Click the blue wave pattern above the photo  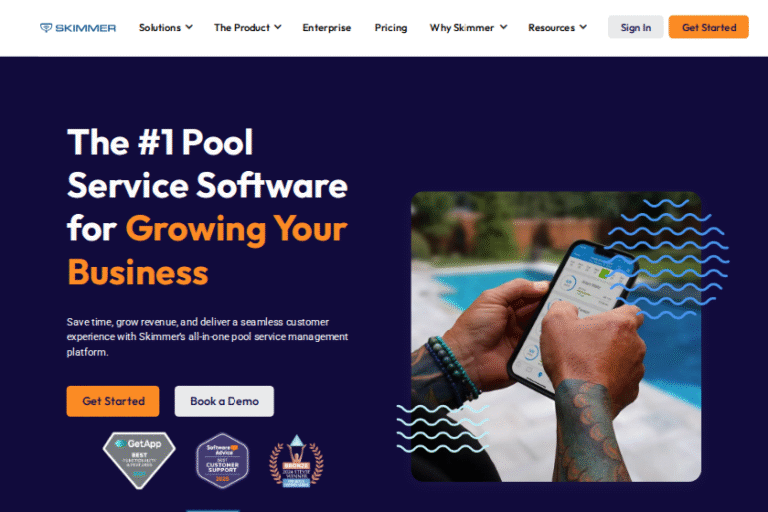click(667, 258)
